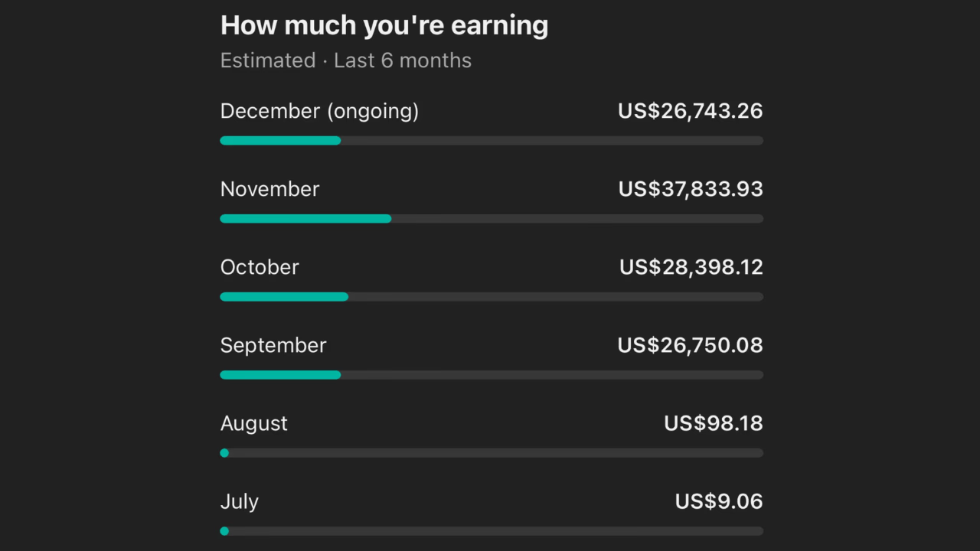
Task: Select the December (ongoing) row label
Action: pyautogui.click(x=319, y=111)
